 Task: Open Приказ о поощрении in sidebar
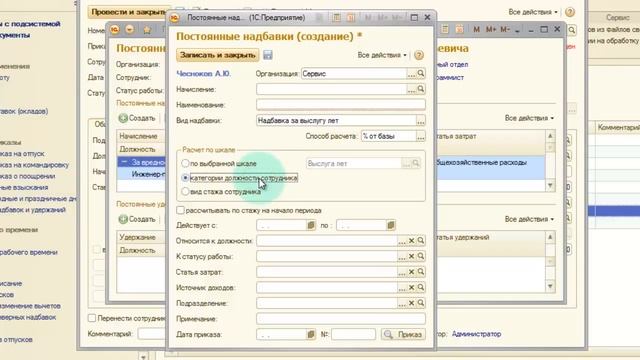27,176
